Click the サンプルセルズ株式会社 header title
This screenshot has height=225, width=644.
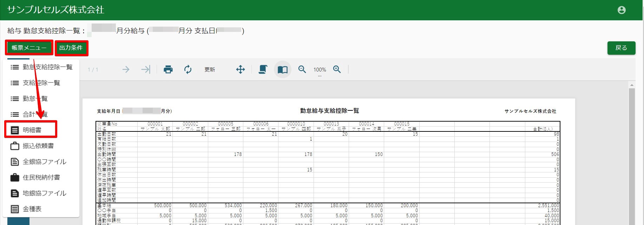pyautogui.click(x=55, y=10)
